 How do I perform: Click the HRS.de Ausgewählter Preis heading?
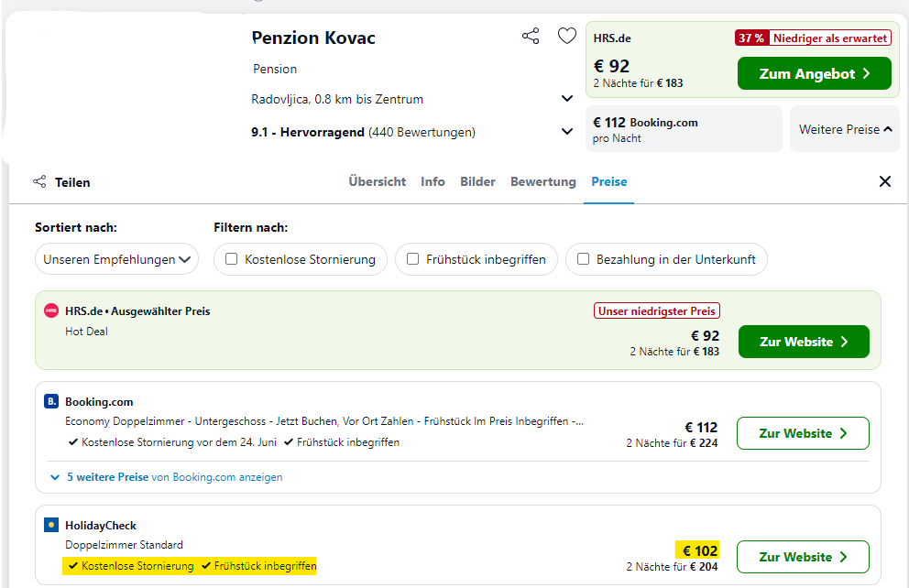137,310
